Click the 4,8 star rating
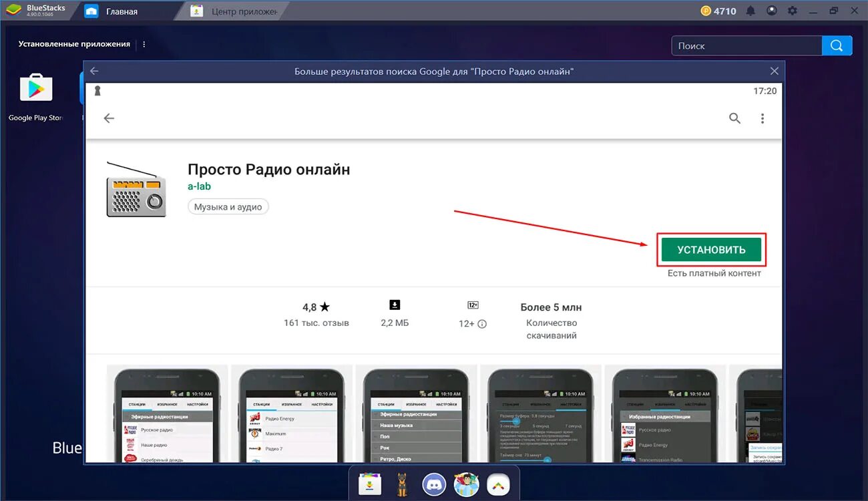 click(x=316, y=307)
